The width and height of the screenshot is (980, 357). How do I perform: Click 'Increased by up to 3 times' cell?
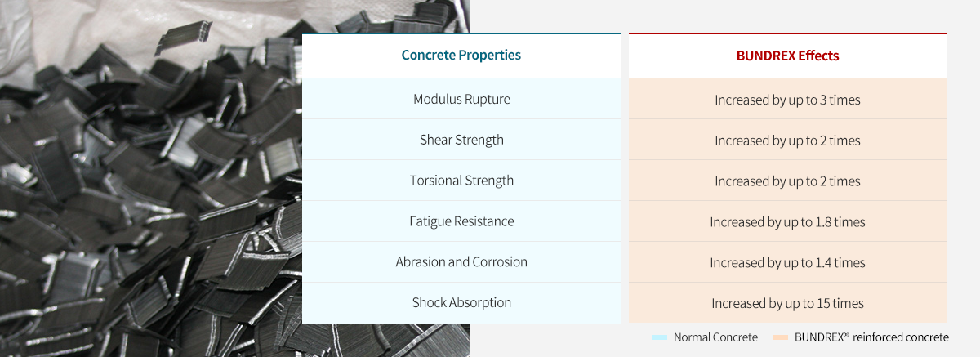click(788, 100)
